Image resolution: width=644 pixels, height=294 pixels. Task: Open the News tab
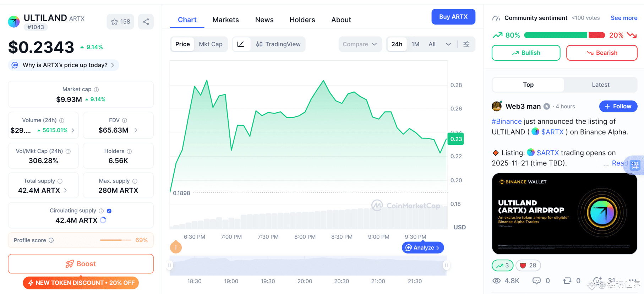pyautogui.click(x=264, y=20)
